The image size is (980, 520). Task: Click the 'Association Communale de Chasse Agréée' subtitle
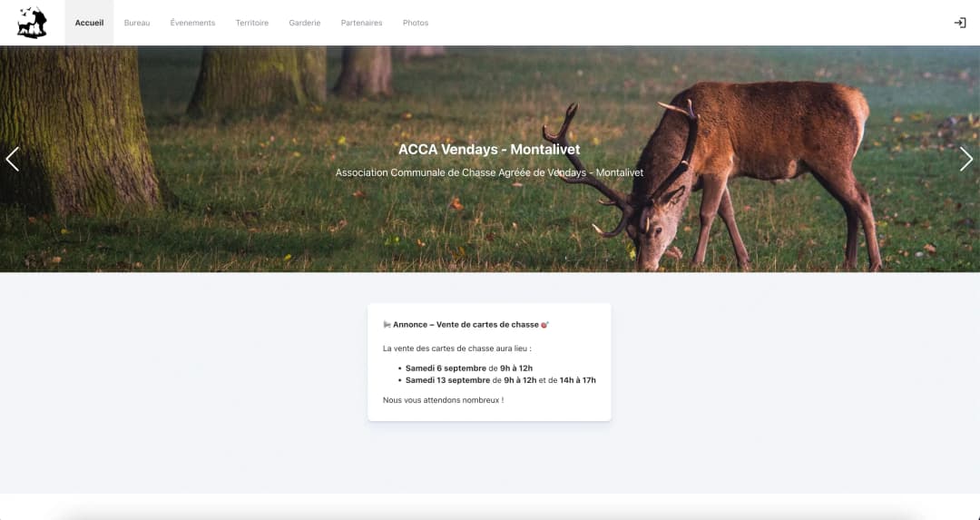[x=489, y=172]
